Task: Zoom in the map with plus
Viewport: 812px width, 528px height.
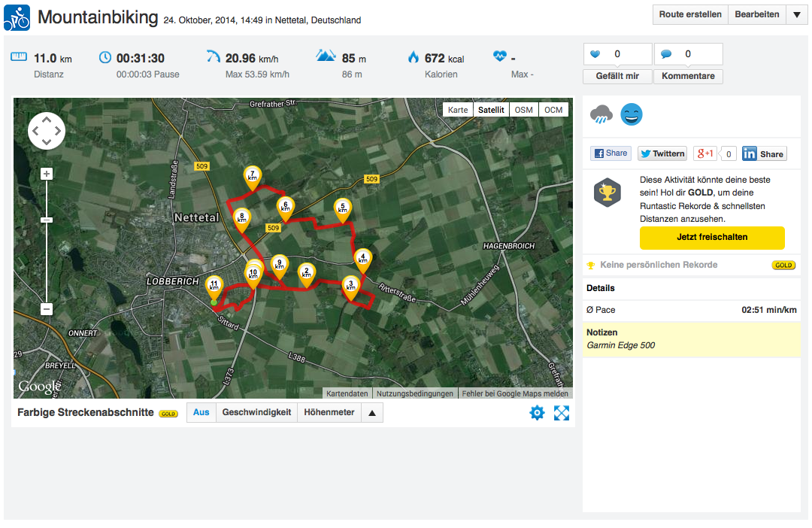Action: 47,174
